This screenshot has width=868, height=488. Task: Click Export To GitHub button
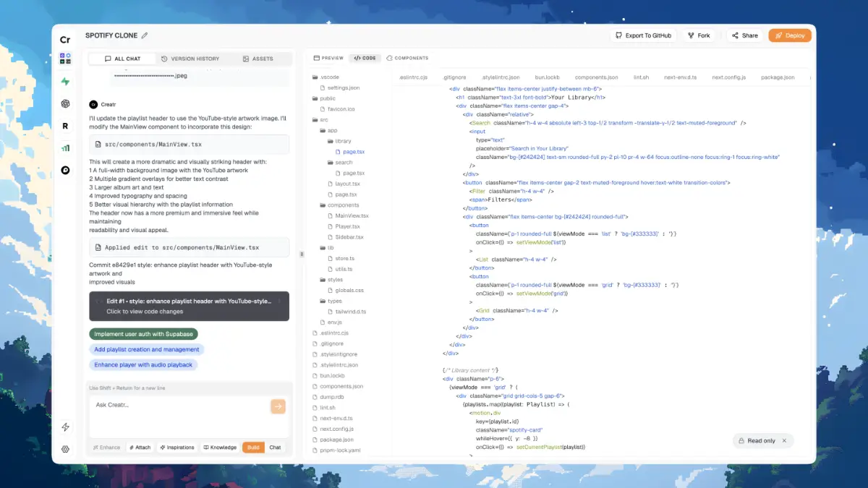coord(642,35)
